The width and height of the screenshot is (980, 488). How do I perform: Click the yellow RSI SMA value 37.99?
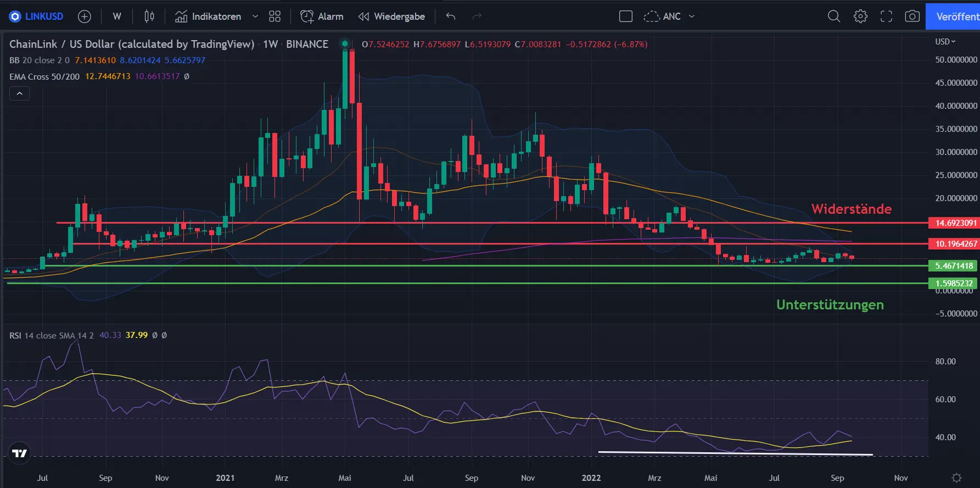pos(137,335)
